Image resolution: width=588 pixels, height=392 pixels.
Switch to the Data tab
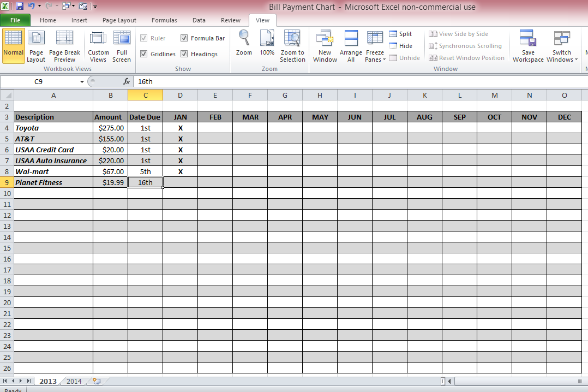pyautogui.click(x=199, y=20)
